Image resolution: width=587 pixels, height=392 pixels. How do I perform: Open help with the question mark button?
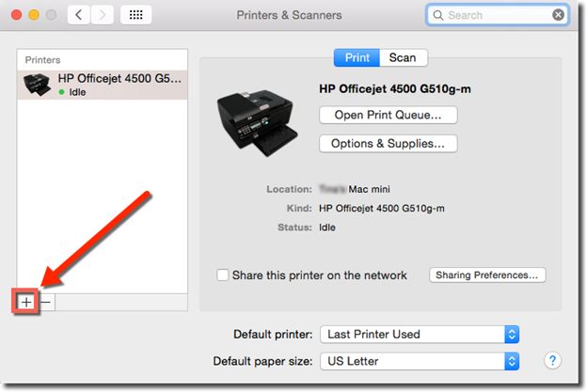click(x=552, y=361)
